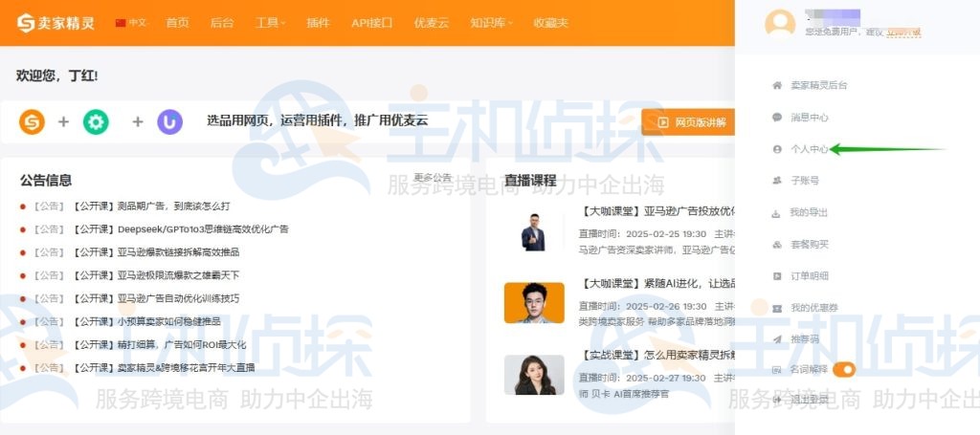Click the home icon beside 卖家精灵后台
The image size is (980, 435).
tap(777, 85)
